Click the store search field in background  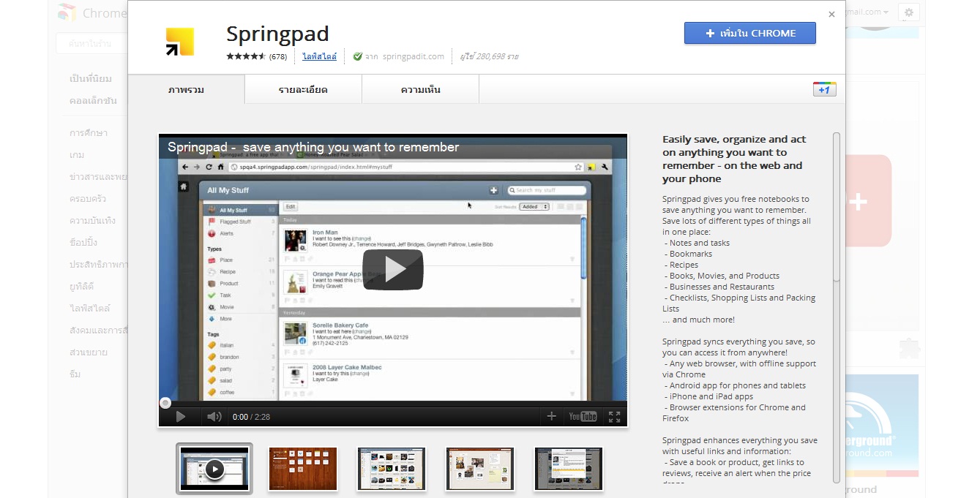pos(91,44)
